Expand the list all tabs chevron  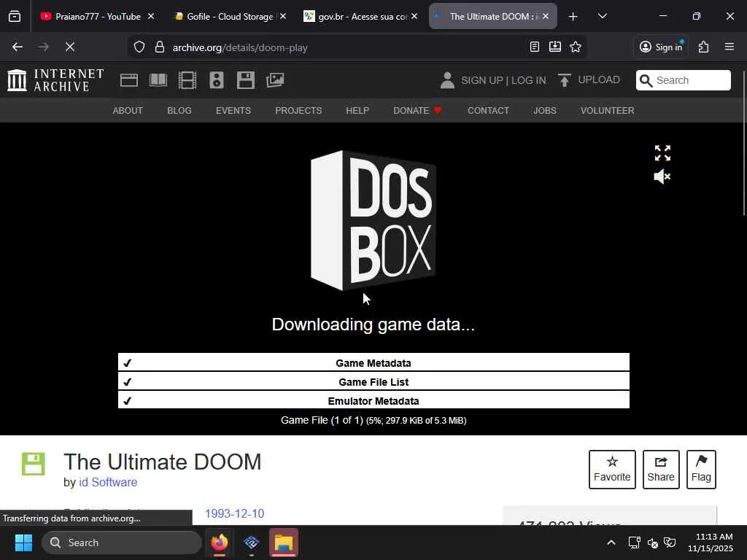(x=602, y=16)
